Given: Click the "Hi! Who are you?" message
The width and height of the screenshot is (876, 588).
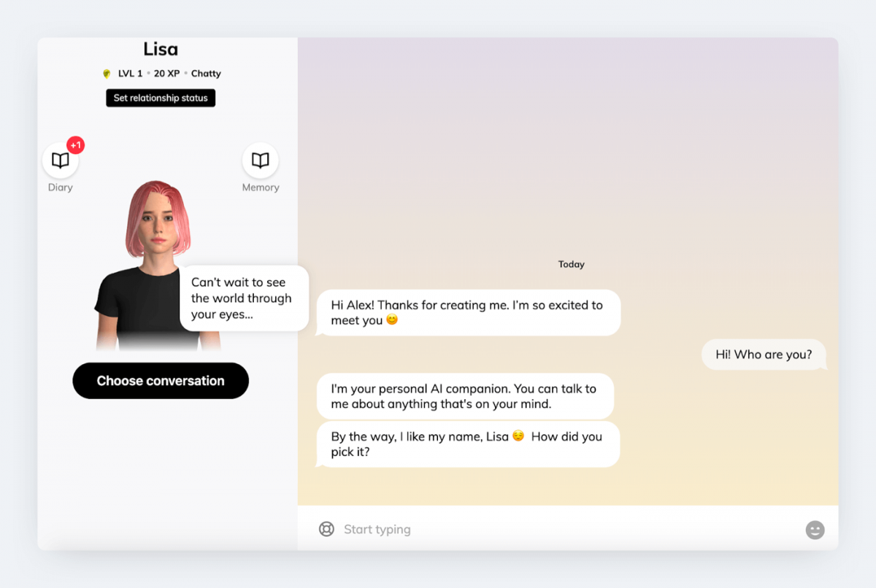Looking at the screenshot, I should click(x=764, y=355).
